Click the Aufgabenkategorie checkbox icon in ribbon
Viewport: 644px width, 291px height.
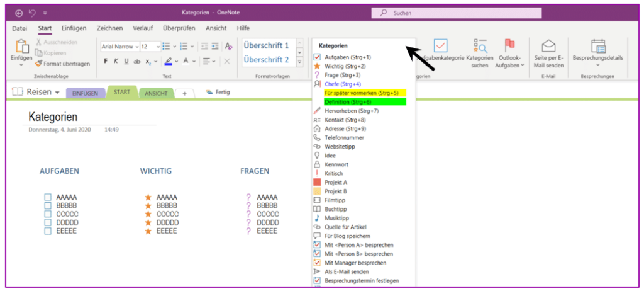coord(440,46)
